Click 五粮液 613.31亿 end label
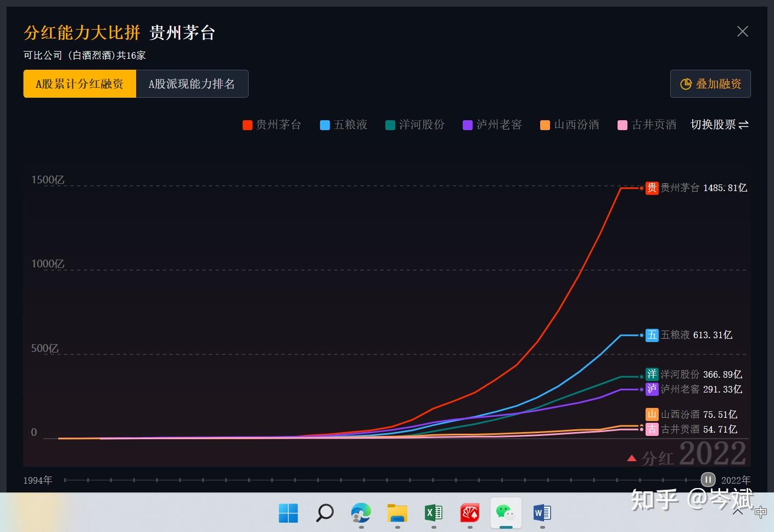The image size is (774, 532). pyautogui.click(x=697, y=335)
